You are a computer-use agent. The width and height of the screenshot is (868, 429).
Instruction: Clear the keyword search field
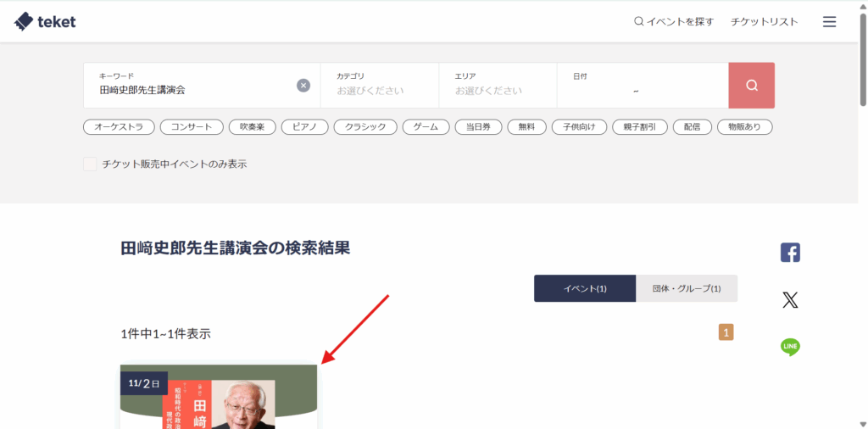303,86
